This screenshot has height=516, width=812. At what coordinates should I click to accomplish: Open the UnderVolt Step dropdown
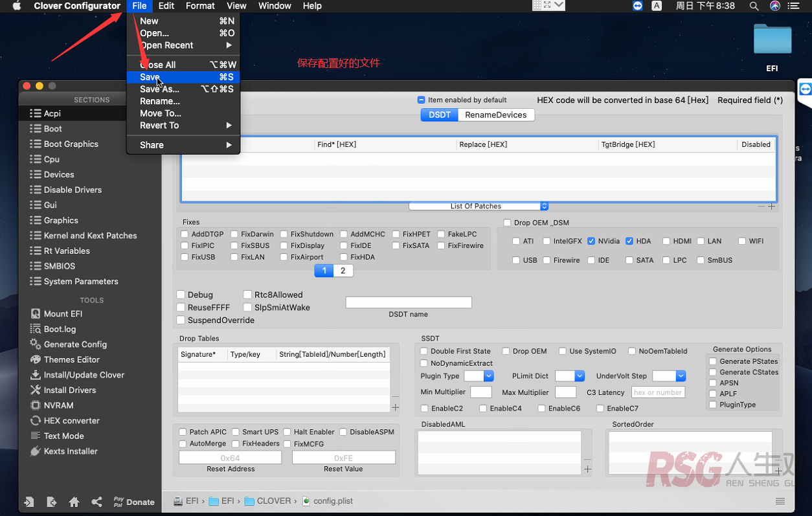669,376
